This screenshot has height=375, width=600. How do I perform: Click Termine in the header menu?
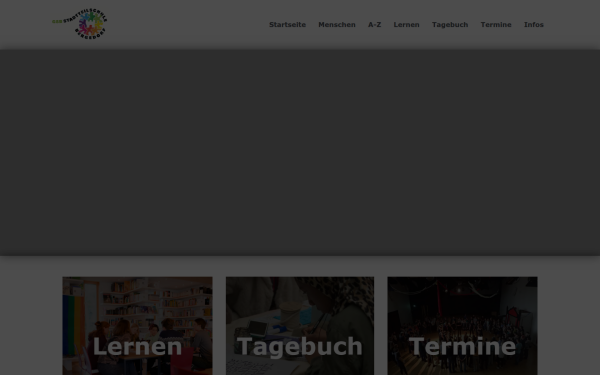click(496, 24)
